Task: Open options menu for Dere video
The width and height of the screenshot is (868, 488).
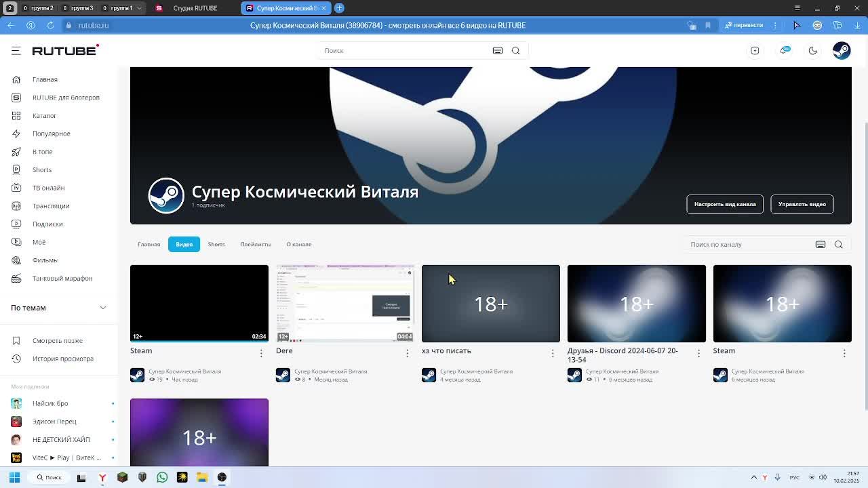Action: coord(407,353)
